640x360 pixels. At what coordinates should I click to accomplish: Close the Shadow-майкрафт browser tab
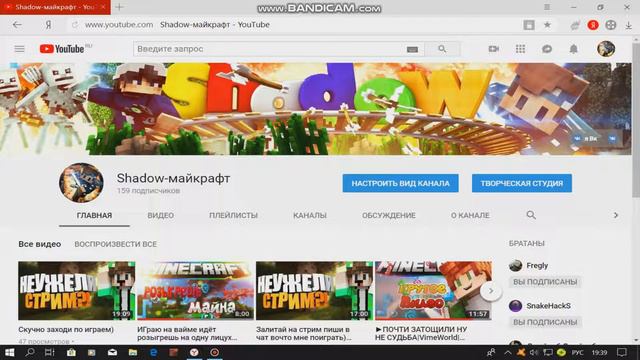point(103,7)
